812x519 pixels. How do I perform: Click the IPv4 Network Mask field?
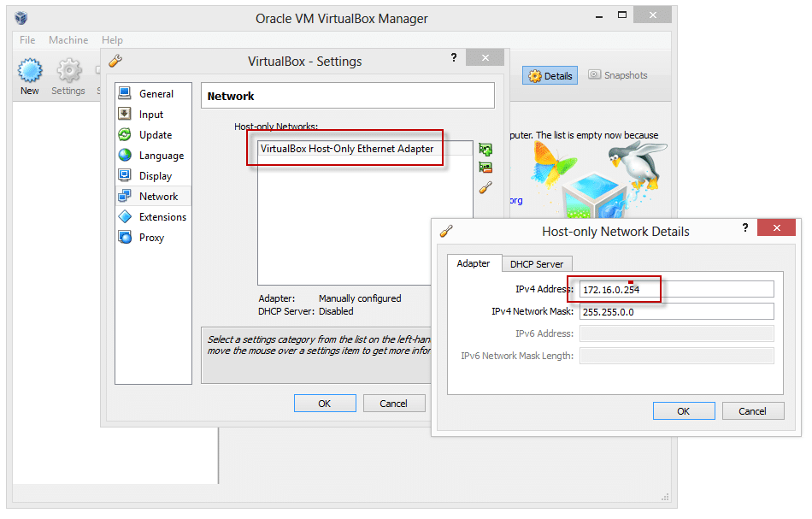coord(676,311)
